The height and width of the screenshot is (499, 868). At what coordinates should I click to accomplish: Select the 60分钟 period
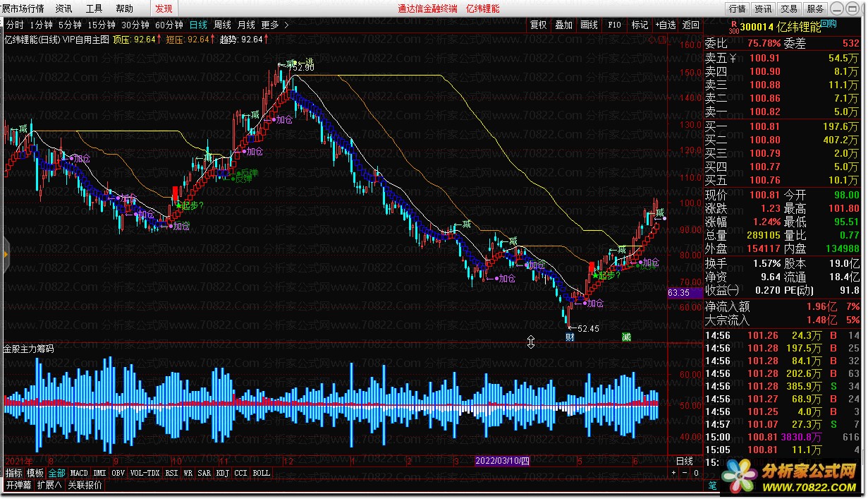(169, 25)
